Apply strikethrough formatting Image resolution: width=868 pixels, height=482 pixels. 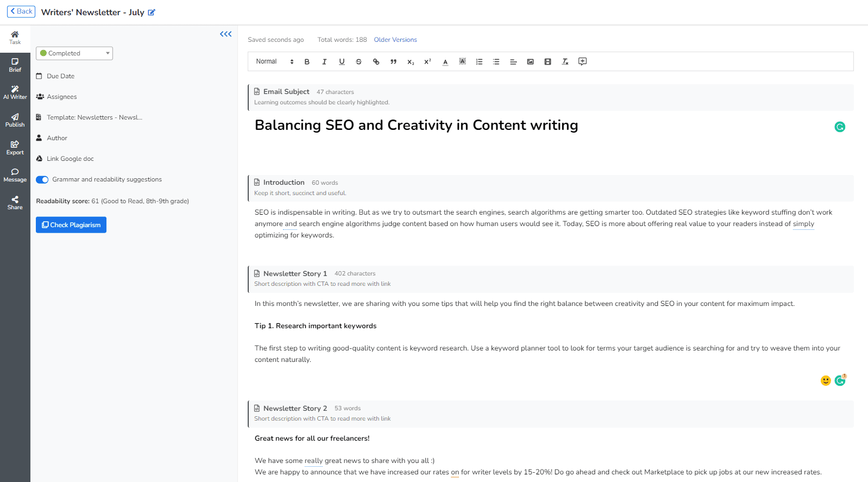[358, 62]
